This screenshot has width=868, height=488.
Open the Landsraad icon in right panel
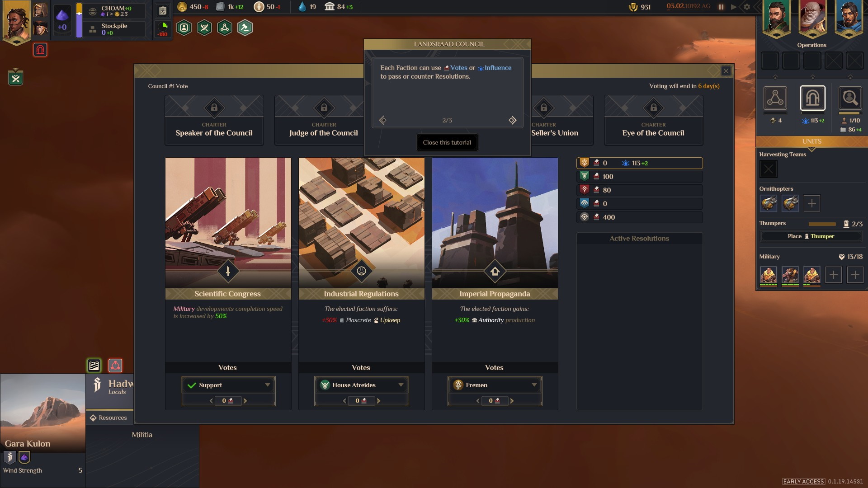click(812, 98)
